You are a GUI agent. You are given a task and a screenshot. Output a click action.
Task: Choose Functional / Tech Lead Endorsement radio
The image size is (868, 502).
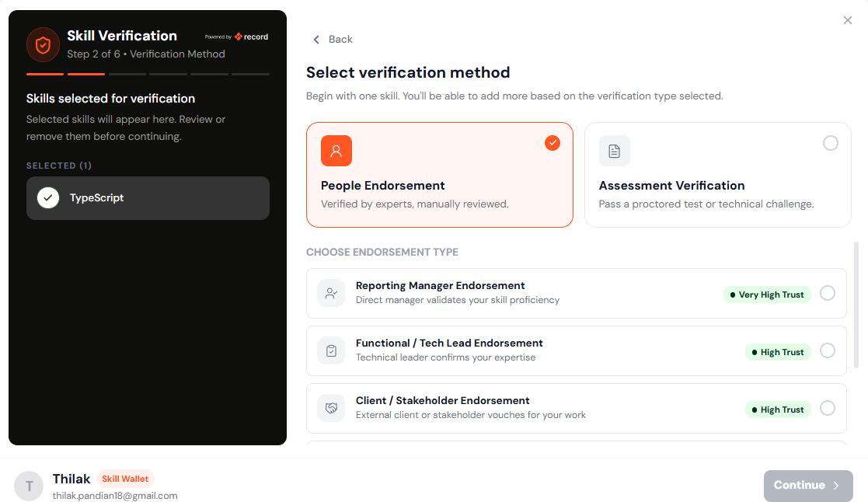(827, 350)
